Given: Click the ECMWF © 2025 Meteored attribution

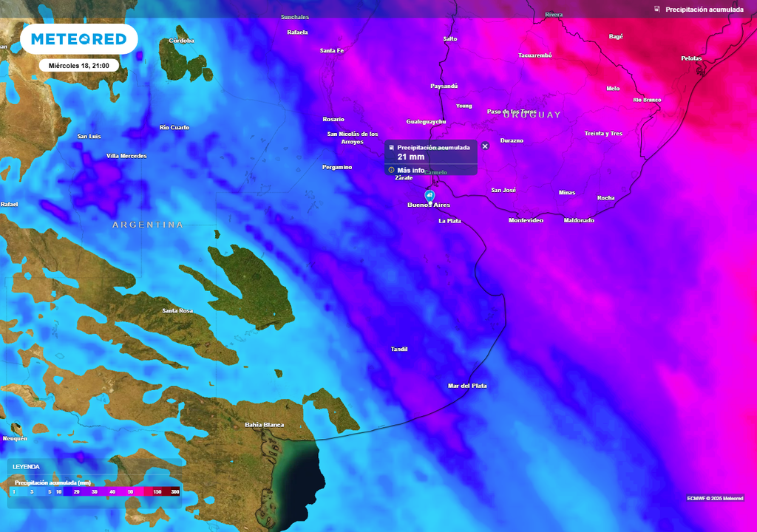Looking at the screenshot, I should [715, 498].
